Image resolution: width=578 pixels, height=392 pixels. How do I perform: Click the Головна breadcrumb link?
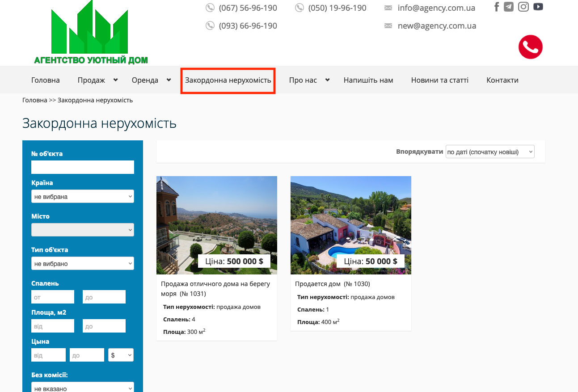click(x=35, y=100)
